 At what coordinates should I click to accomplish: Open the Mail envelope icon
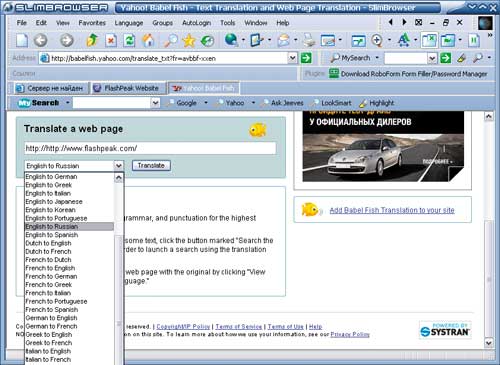[283, 40]
